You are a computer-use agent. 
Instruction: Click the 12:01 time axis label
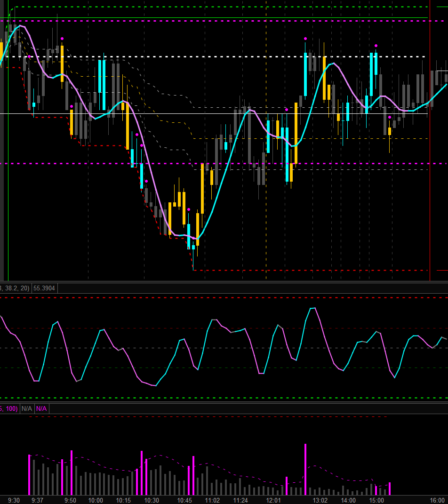(273, 500)
